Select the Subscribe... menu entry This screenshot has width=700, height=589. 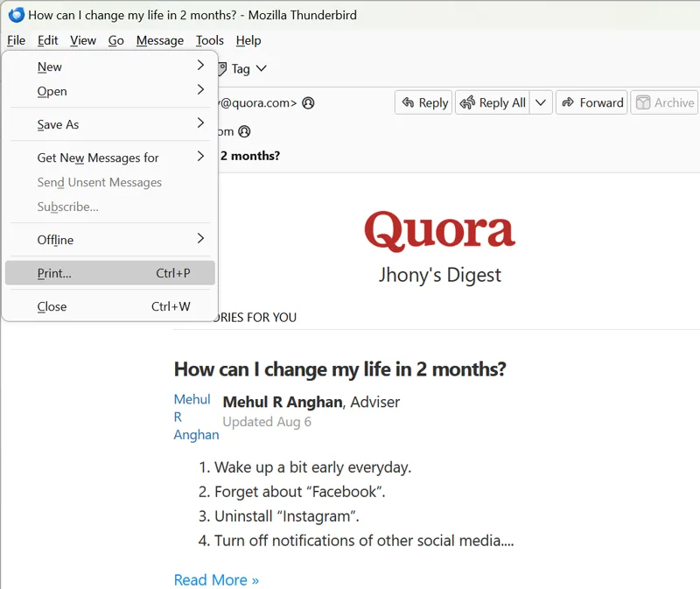[110, 207]
